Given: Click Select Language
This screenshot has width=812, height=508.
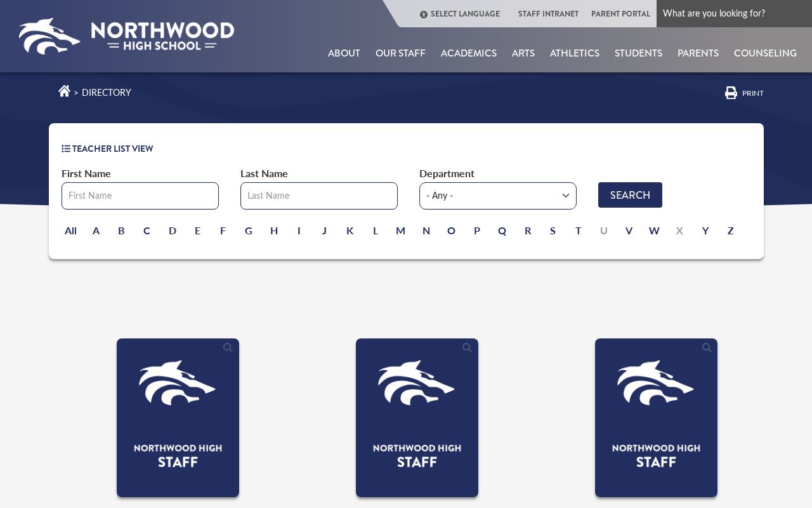Looking at the screenshot, I should tap(465, 14).
